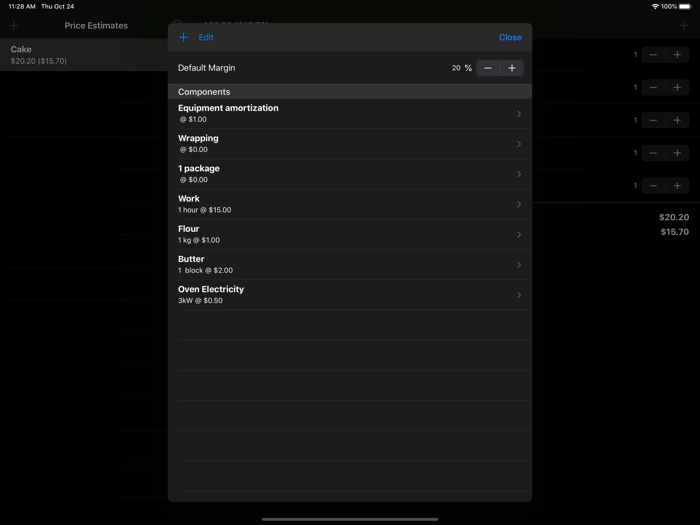
Task: Tap the Default Margin 20 value
Action: 456,68
